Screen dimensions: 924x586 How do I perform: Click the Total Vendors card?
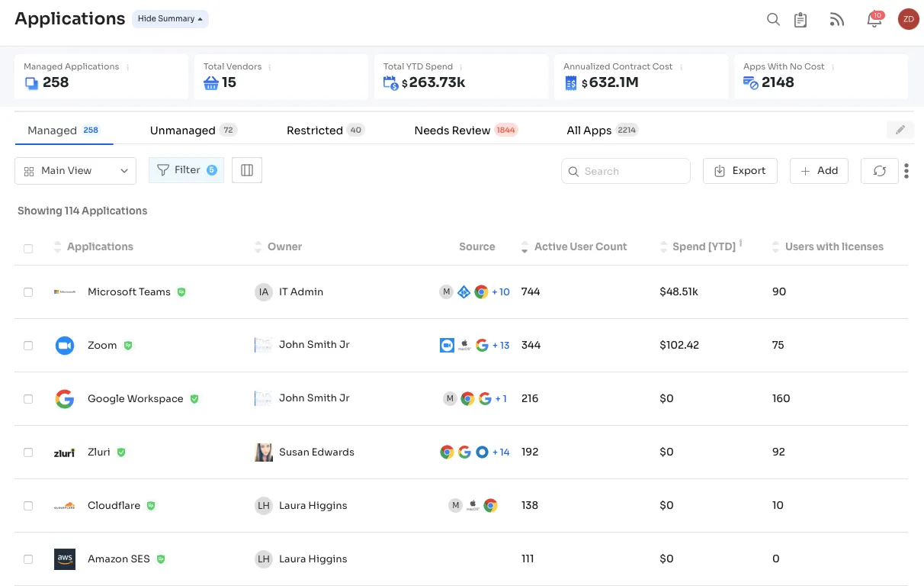point(281,76)
